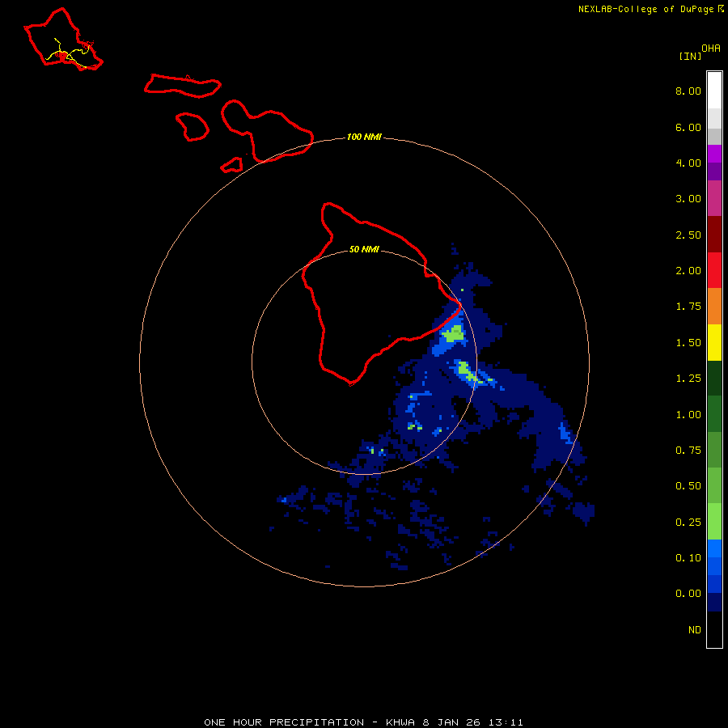Click the OHA product label above legend
This screenshot has height=728, width=728.
(x=711, y=48)
